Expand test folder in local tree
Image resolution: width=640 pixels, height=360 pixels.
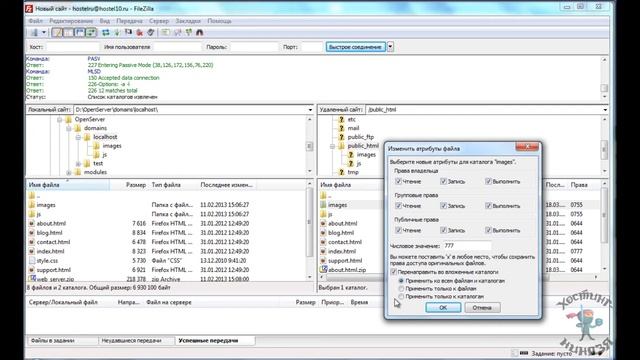(x=78, y=164)
